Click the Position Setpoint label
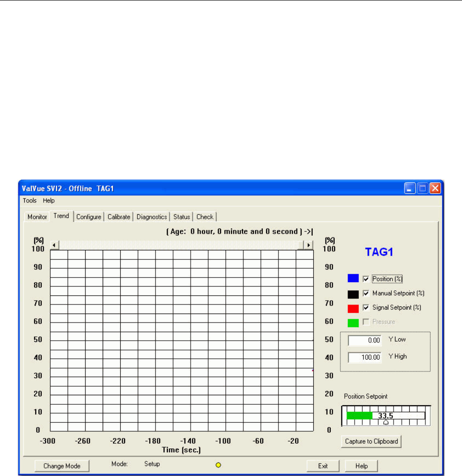 [366, 397]
